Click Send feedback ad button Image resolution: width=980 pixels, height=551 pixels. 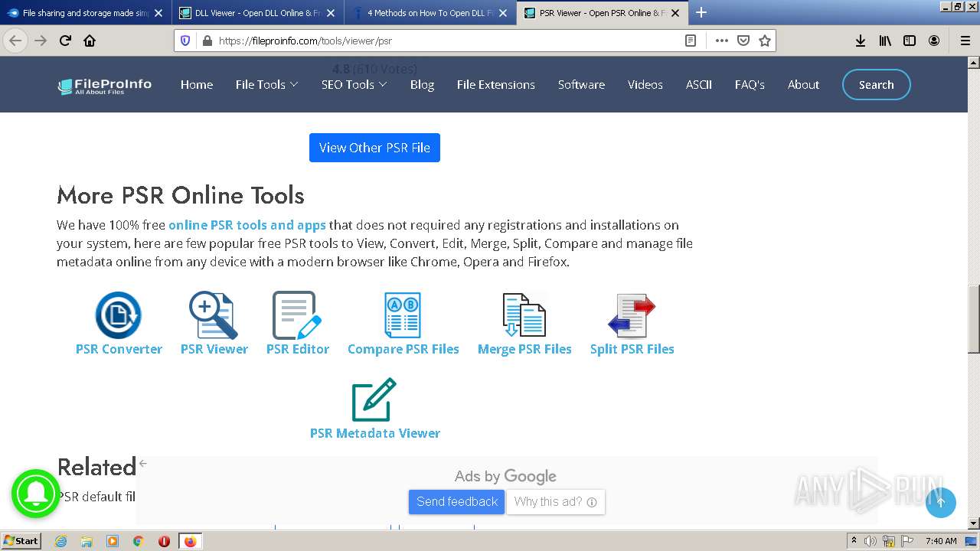click(x=456, y=501)
